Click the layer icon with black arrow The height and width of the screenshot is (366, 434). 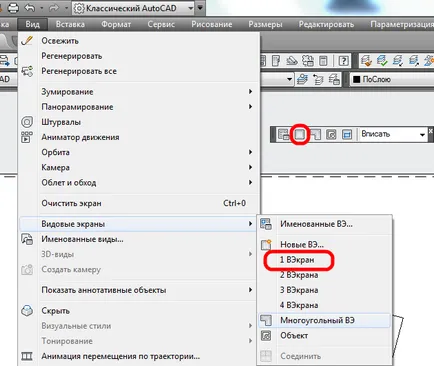(414, 61)
